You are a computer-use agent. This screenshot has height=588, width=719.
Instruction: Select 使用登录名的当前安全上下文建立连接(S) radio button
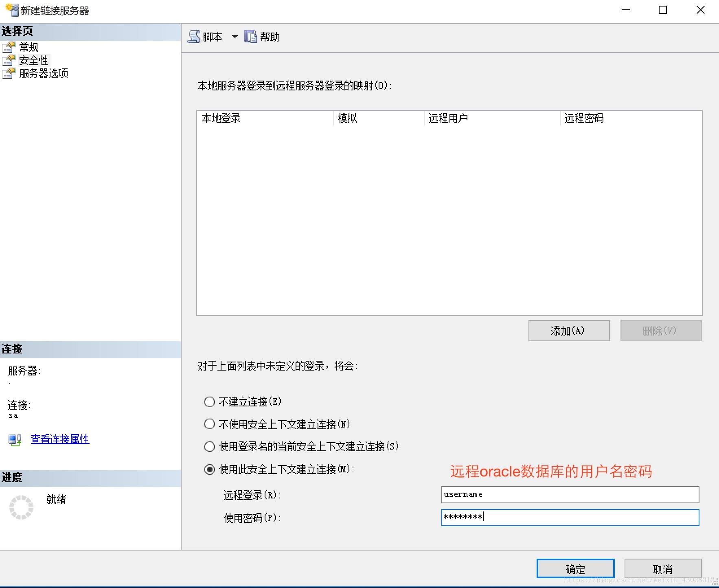pyautogui.click(x=209, y=447)
